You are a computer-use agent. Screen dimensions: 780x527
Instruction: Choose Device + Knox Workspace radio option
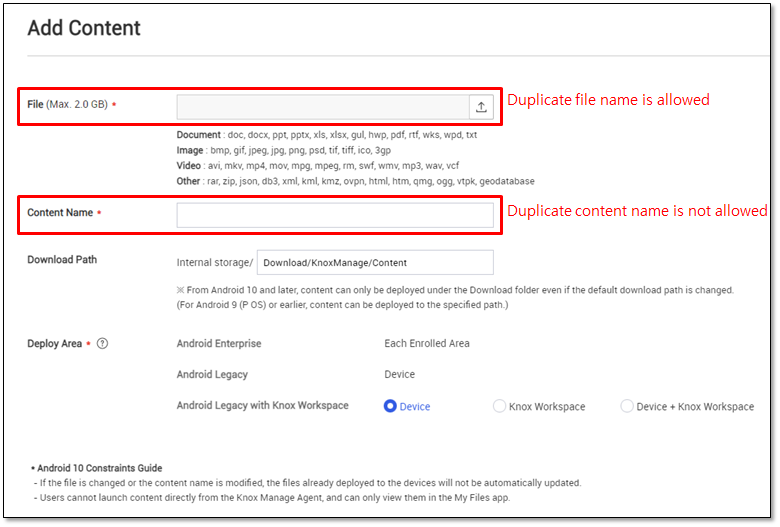627,406
